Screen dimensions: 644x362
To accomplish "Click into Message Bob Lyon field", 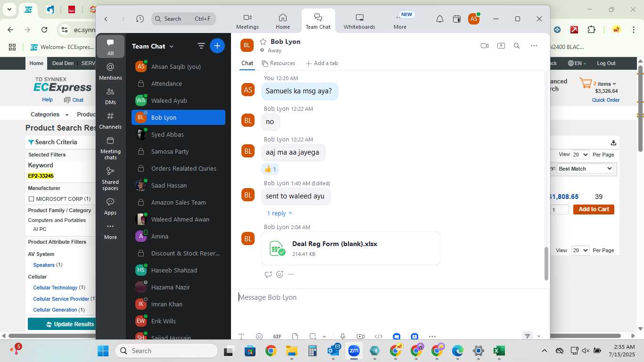I will [x=390, y=297].
